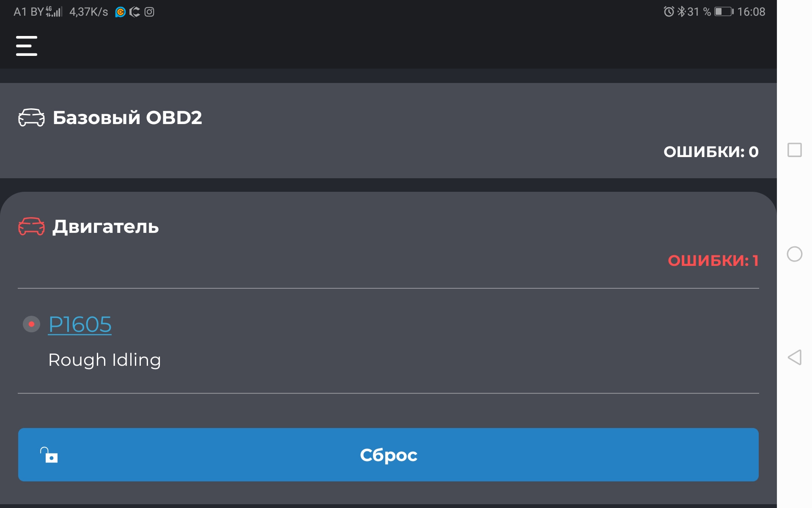Tap the Rough Idling error description
Screen dimensions: 812x508
(x=104, y=360)
